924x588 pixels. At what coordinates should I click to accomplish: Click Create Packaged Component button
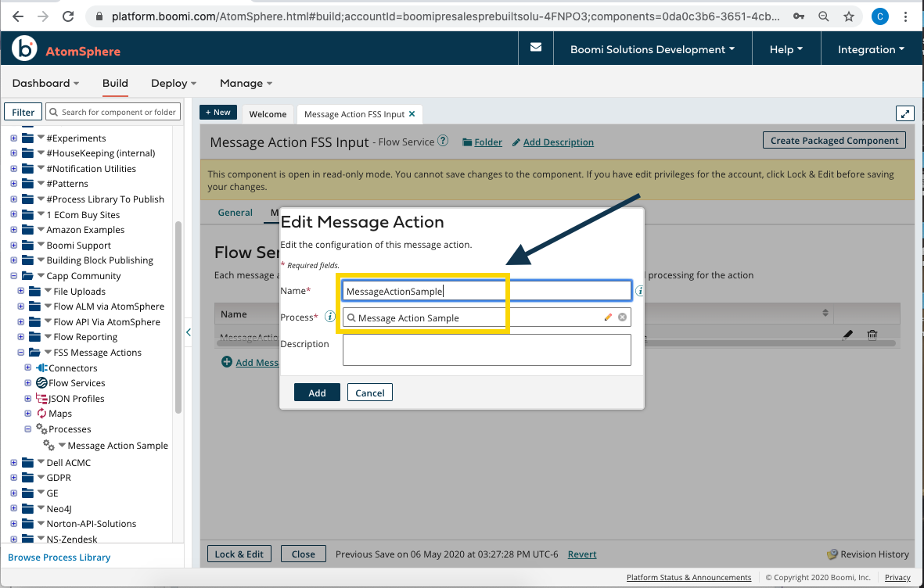834,140
